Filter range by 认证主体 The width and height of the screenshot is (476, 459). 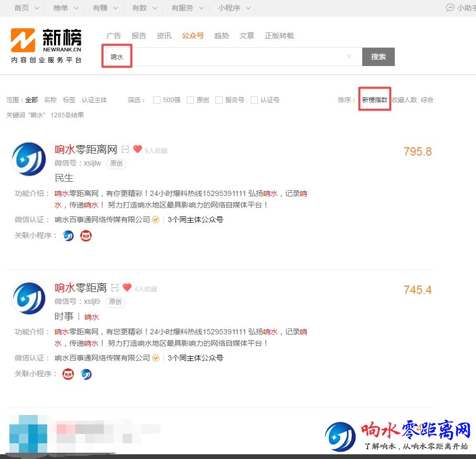coord(94,100)
